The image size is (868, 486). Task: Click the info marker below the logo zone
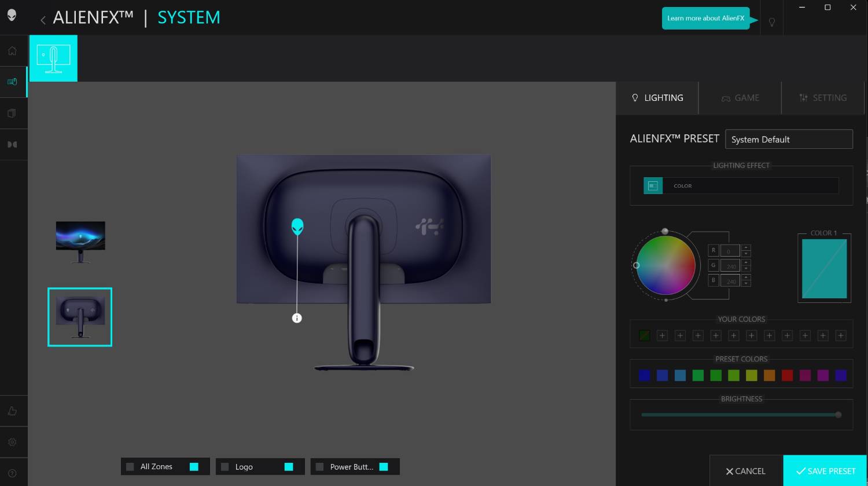[297, 318]
